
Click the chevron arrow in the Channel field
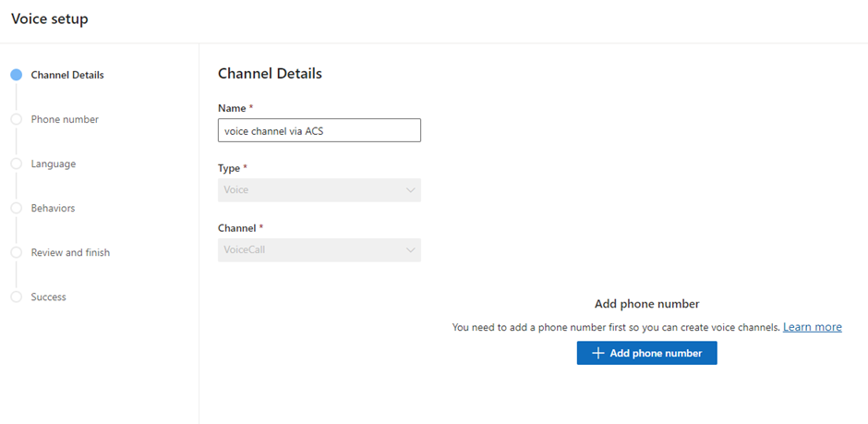tap(410, 249)
